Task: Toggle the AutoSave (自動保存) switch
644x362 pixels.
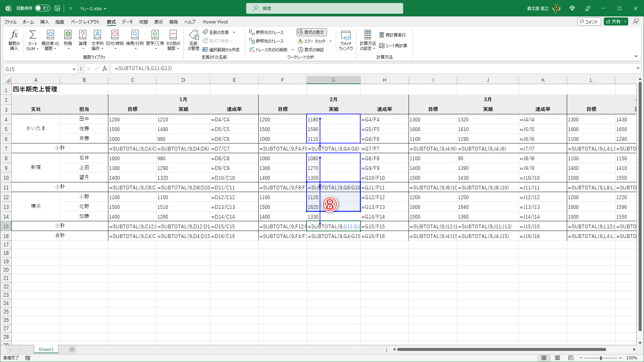Action: 43,8
